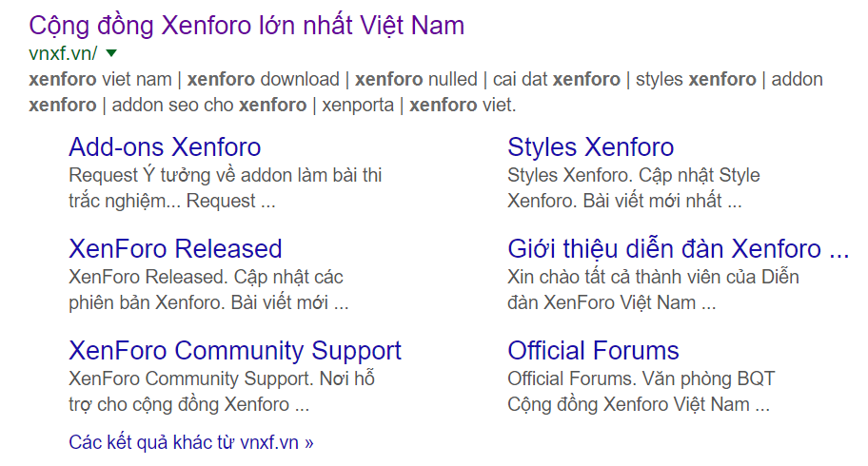The image size is (868, 466).
Task: Click the word 'xenporta' in the description
Action: coord(358,105)
